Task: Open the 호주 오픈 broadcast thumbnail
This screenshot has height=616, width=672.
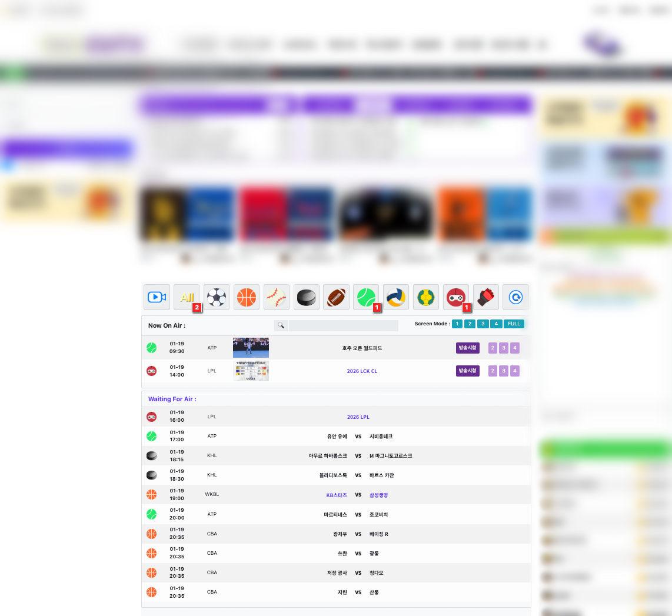Action: pyautogui.click(x=251, y=348)
